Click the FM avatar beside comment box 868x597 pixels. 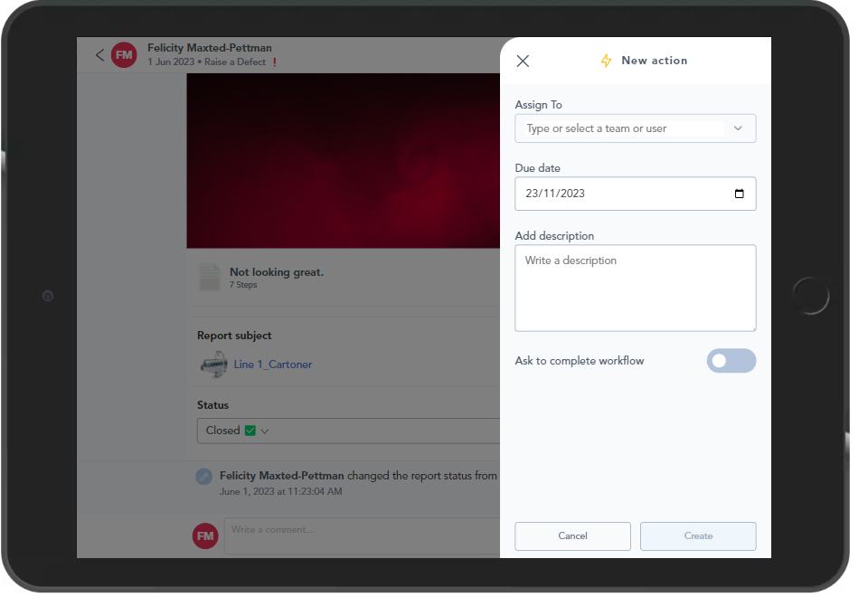coord(205,535)
